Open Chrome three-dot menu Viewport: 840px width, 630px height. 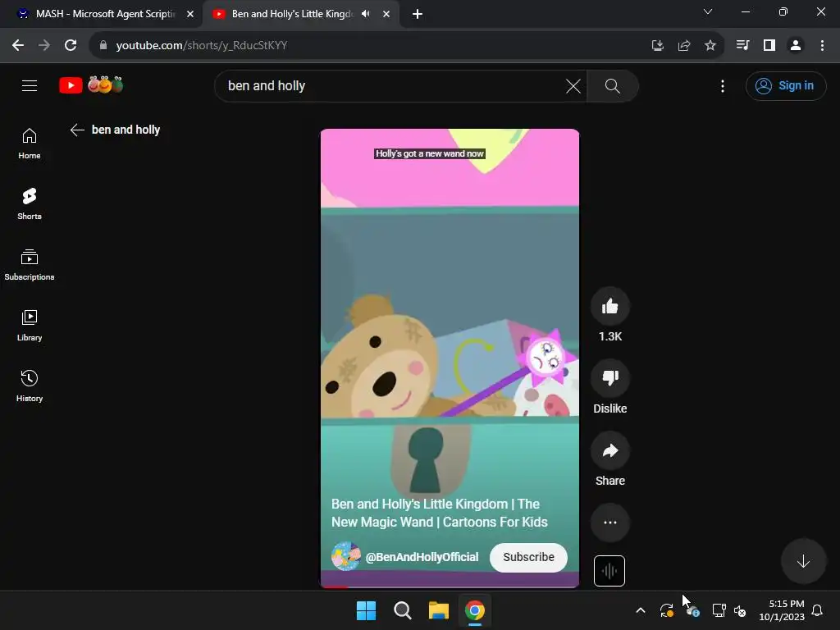pyautogui.click(x=822, y=46)
